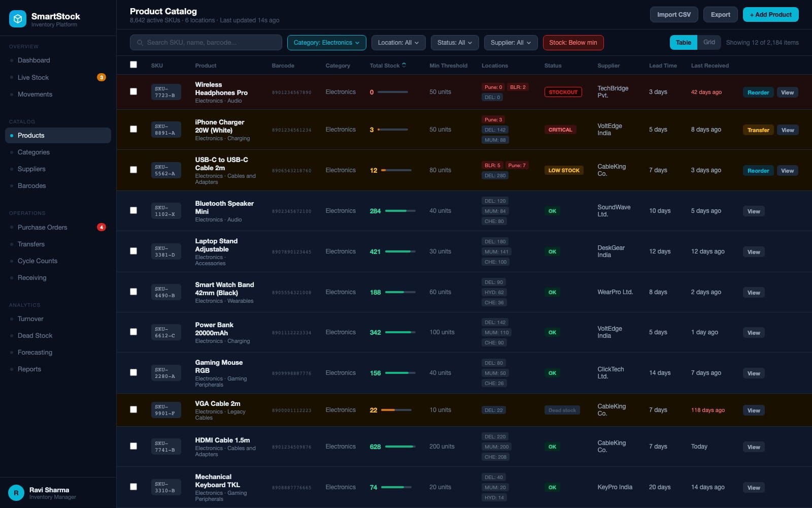Switch to the Grid view tab
This screenshot has width=812, height=508.
tap(709, 42)
